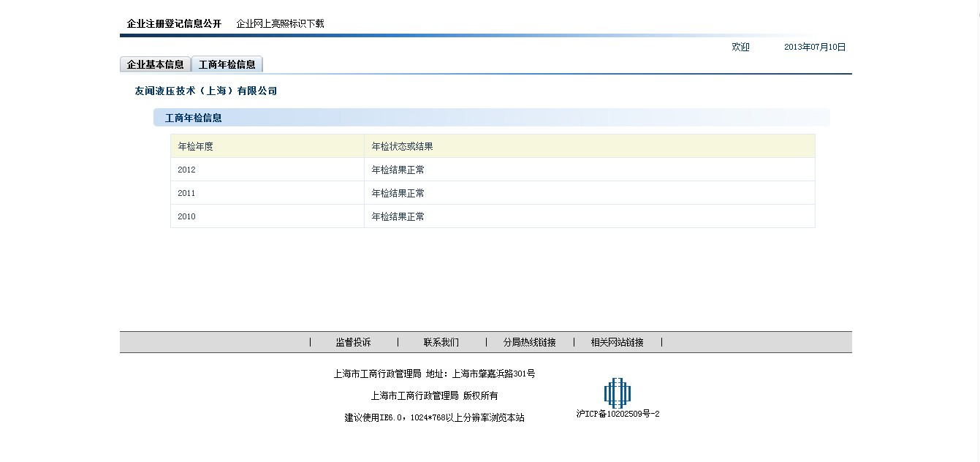Screen dimensions: 980x462
Task: Open 分局热线链接 in the footer
Action: [x=529, y=342]
